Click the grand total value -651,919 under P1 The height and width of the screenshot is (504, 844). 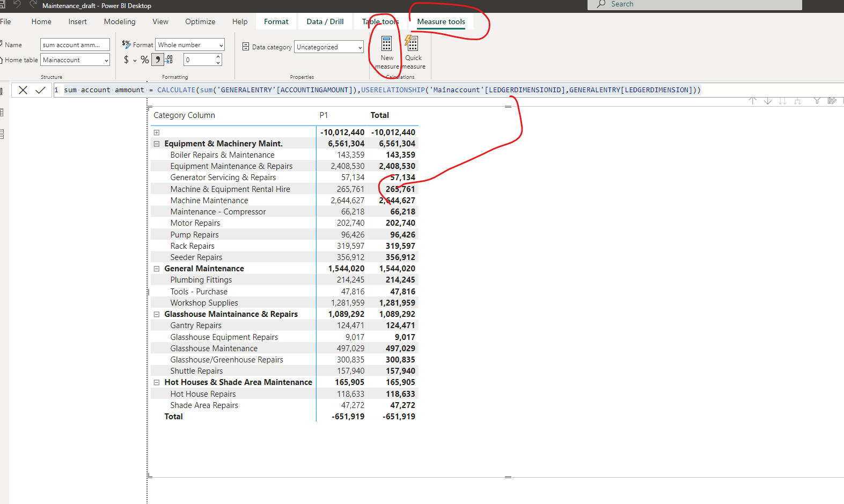coord(348,417)
